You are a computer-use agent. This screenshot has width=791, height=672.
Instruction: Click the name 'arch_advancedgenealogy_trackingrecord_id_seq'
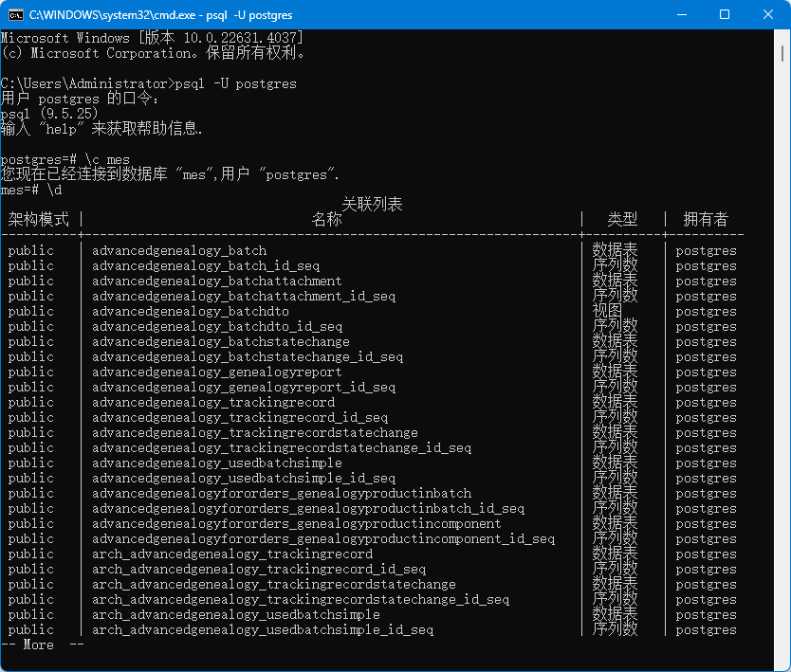[259, 569]
